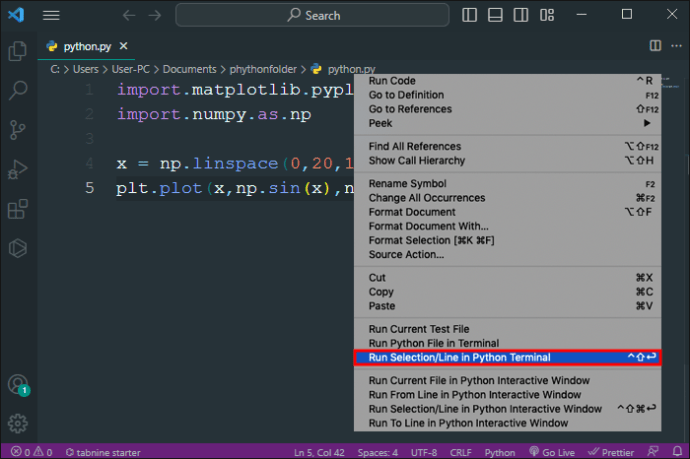Screen dimensions: 690x459
Task: Click Go Live in status bar
Action: tap(552, 452)
